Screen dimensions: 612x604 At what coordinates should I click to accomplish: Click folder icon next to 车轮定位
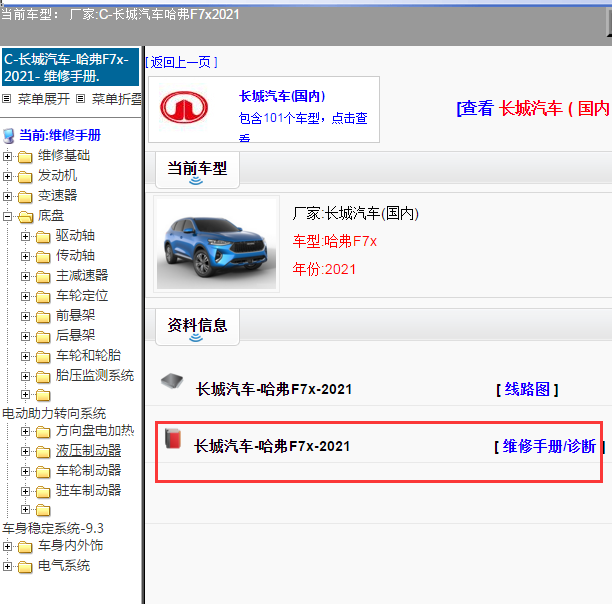(43, 297)
